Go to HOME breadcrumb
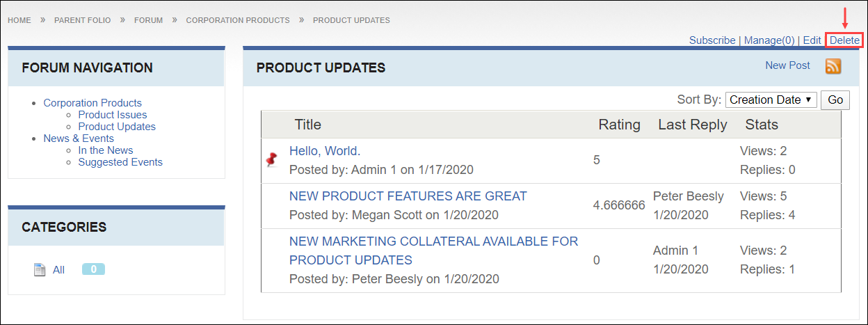Screen dimensions: 868x325 click(x=19, y=20)
